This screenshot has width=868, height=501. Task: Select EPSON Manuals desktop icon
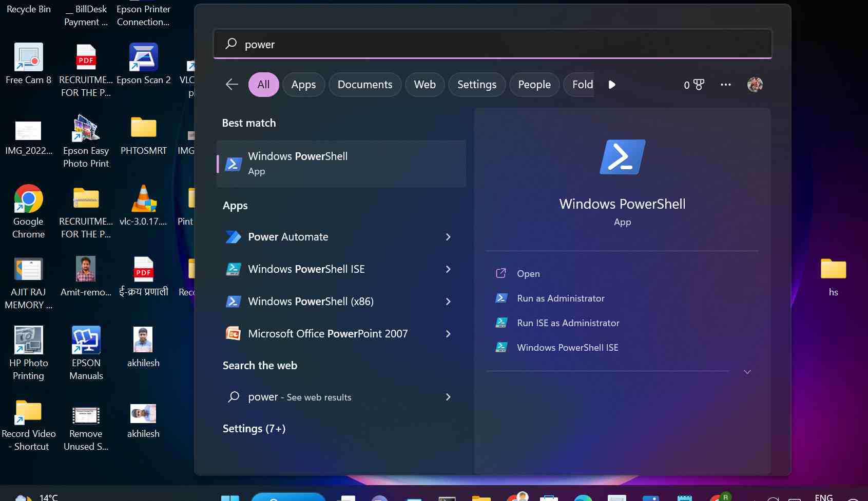86,353
